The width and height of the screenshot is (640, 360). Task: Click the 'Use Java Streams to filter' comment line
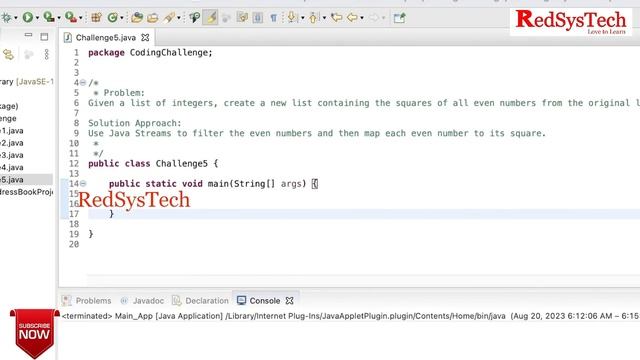pyautogui.click(x=317, y=133)
